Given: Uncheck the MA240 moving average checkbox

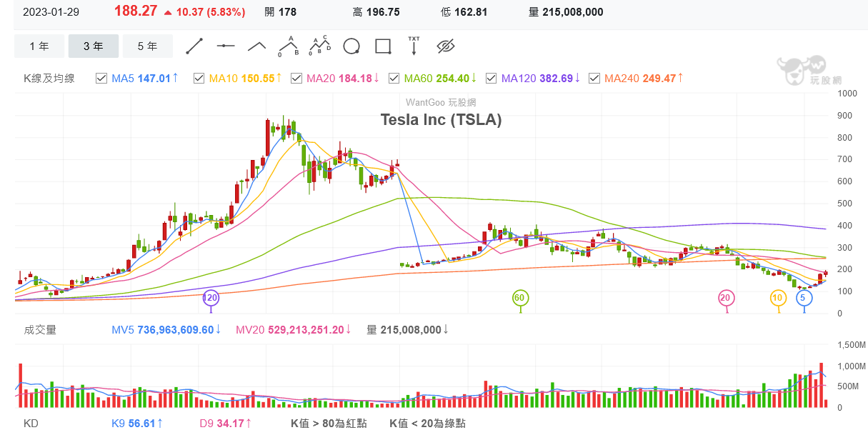Looking at the screenshot, I should tap(594, 78).
